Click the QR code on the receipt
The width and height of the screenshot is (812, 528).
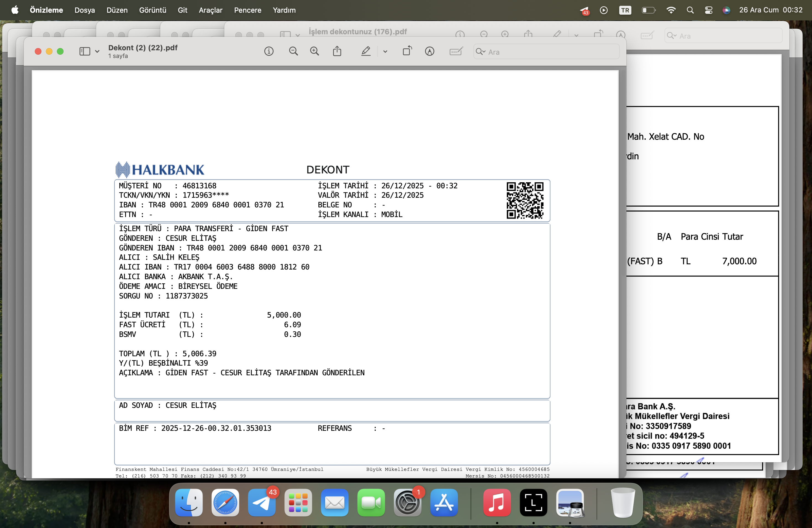(x=525, y=200)
